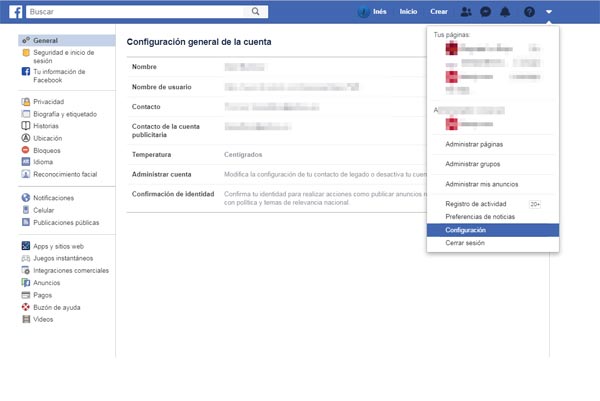The image size is (600, 401).
Task: Open the Privacidad section label
Action: (x=49, y=102)
